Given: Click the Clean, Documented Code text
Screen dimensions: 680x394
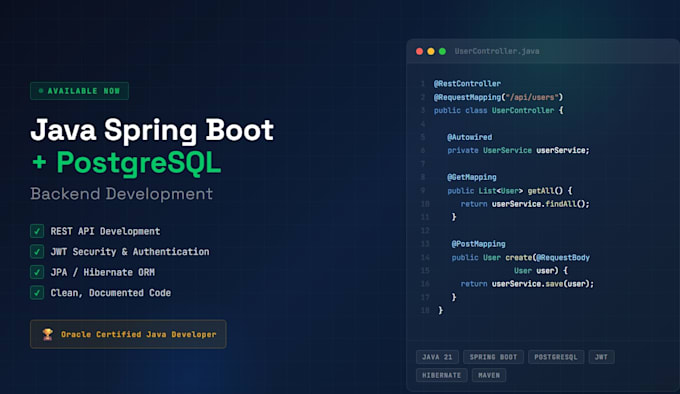Looking at the screenshot, I should pos(111,293).
